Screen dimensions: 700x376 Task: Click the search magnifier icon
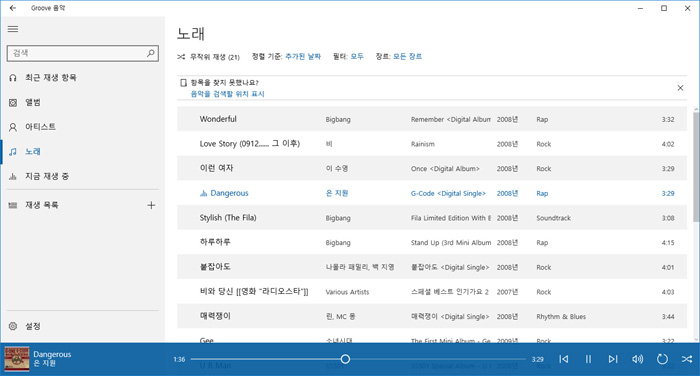151,53
